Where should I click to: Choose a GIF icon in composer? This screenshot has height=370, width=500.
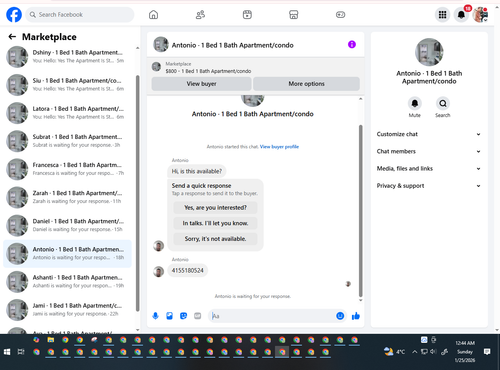tap(198, 316)
